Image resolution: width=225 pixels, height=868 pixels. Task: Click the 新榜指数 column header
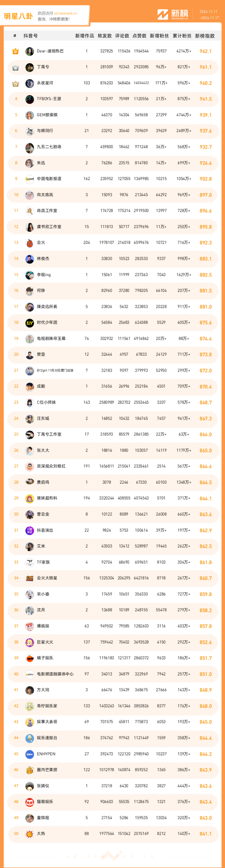click(205, 36)
